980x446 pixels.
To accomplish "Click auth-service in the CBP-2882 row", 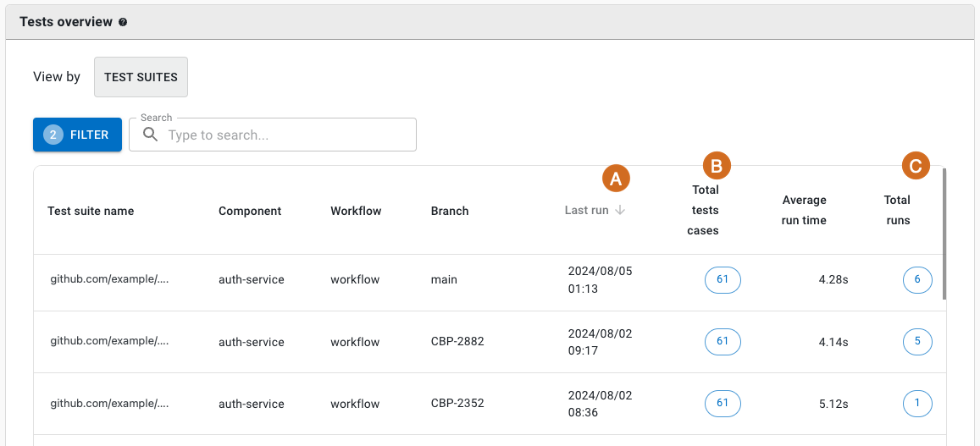I will click(x=252, y=342).
